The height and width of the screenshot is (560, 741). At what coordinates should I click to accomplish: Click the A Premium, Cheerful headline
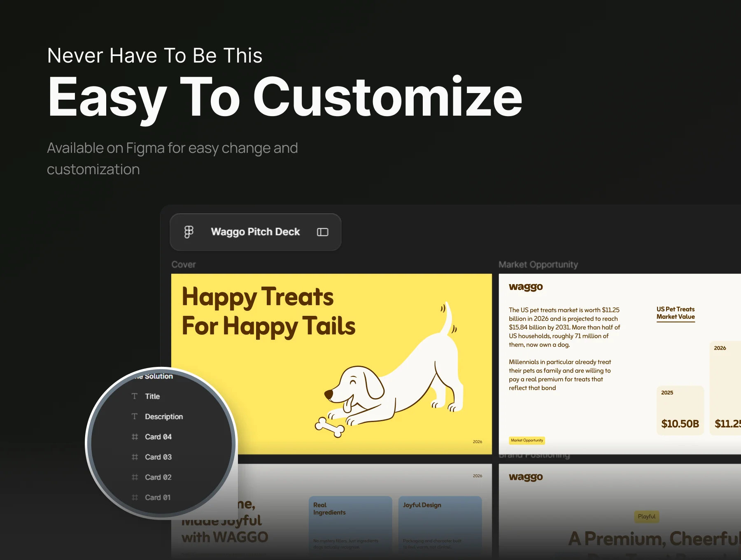coord(655,538)
